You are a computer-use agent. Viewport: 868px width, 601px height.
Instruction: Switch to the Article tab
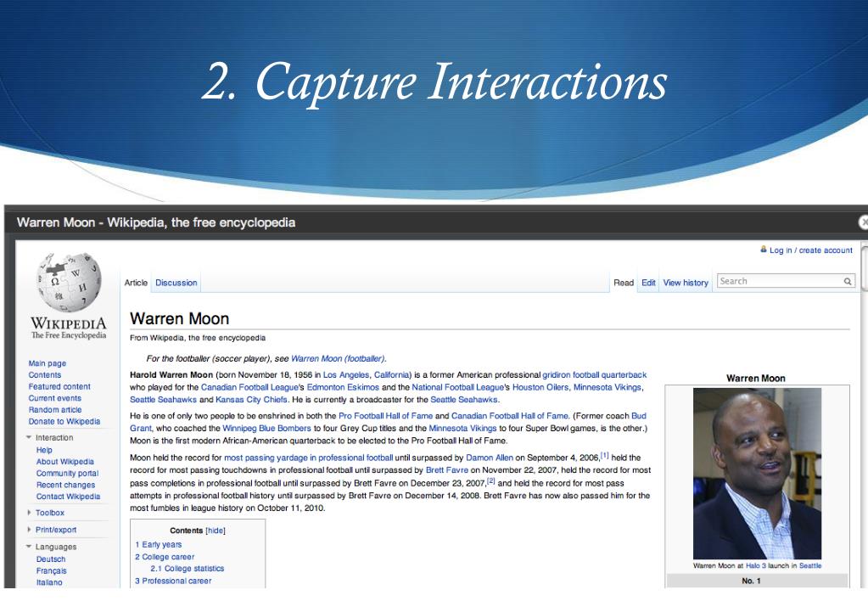(136, 283)
